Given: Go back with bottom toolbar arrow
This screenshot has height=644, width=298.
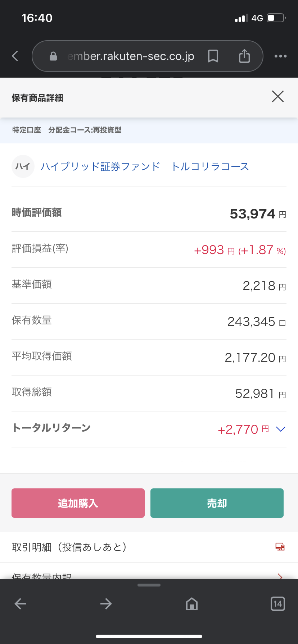Looking at the screenshot, I should pos(20,604).
